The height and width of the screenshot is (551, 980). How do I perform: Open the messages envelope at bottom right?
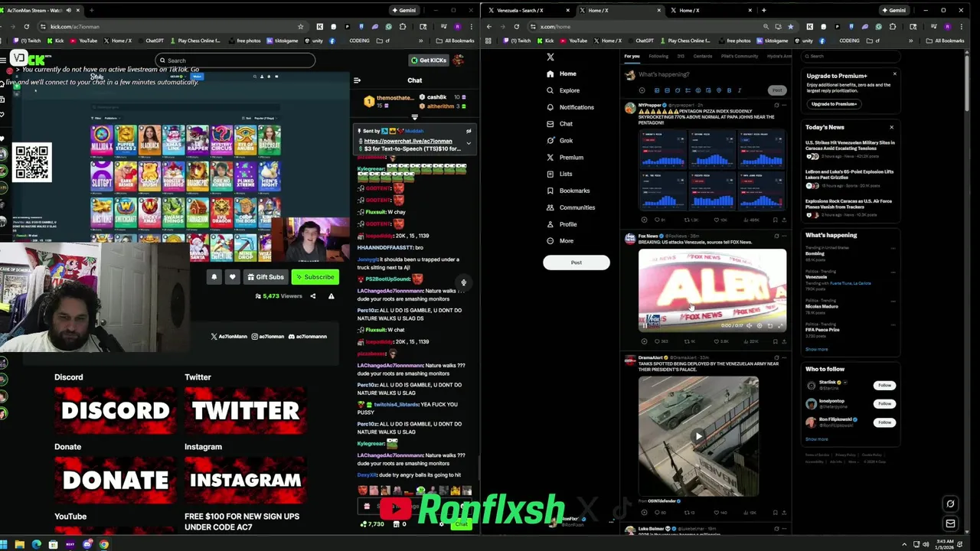(950, 524)
